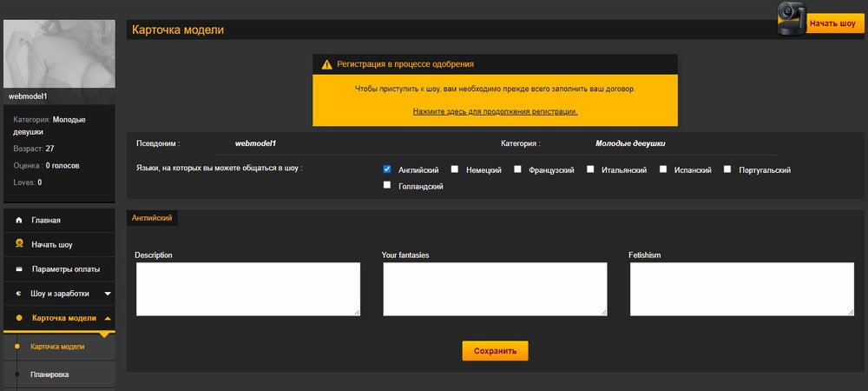Viewport: 868px width, 391px height.
Task: Follow the link to continue registration
Action: click(x=495, y=111)
